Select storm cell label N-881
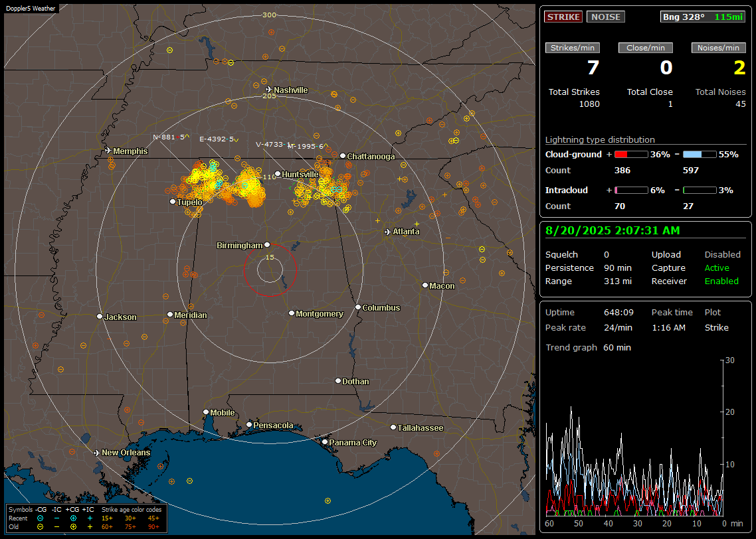 click(x=171, y=137)
